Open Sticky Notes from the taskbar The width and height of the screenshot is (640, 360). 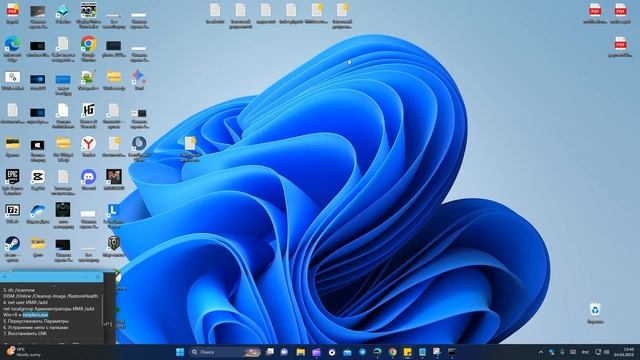tap(407, 352)
